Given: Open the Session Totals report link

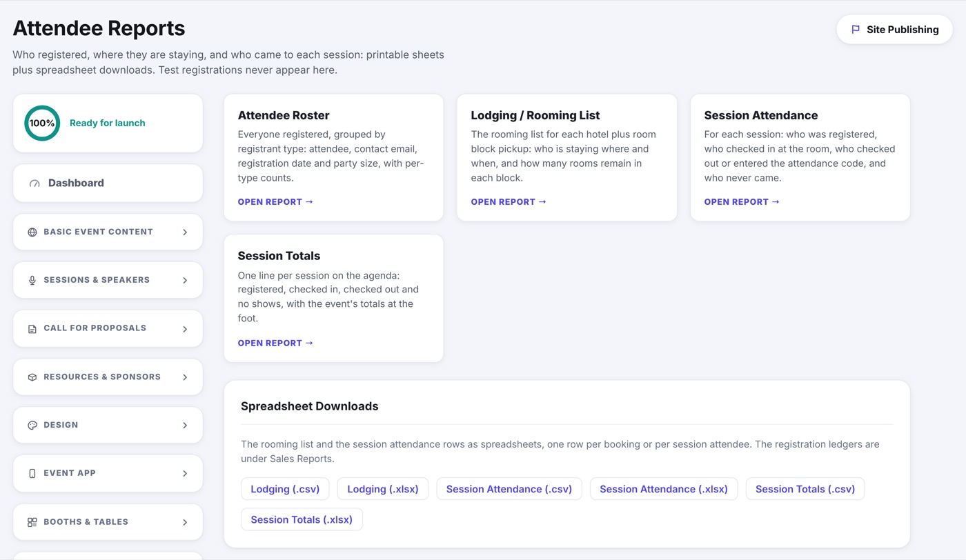Looking at the screenshot, I should click(x=275, y=343).
